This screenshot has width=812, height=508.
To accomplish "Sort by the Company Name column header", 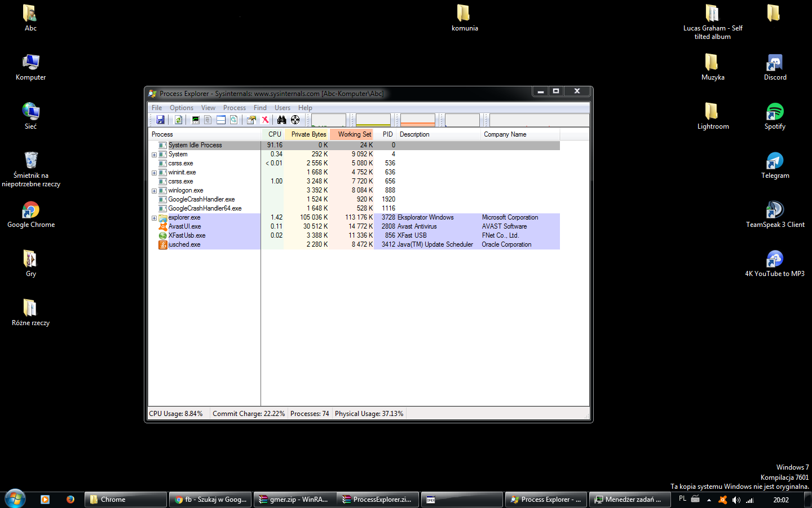I will pyautogui.click(x=520, y=134).
